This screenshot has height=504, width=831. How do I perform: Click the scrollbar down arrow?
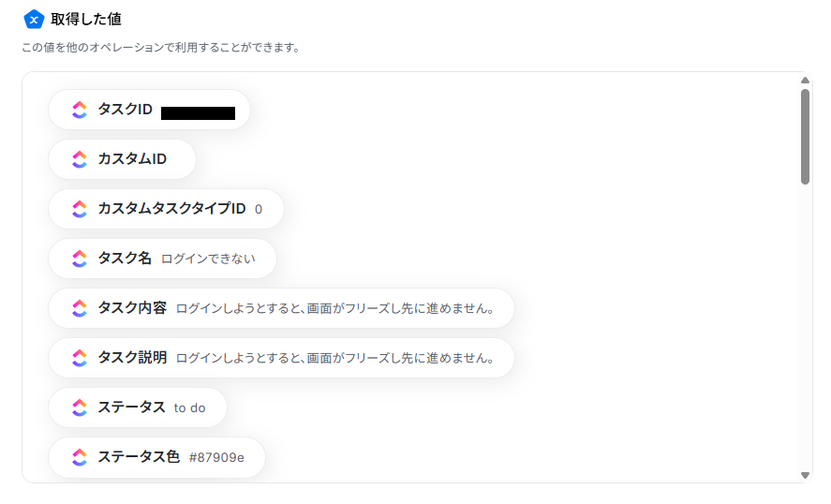click(x=805, y=475)
